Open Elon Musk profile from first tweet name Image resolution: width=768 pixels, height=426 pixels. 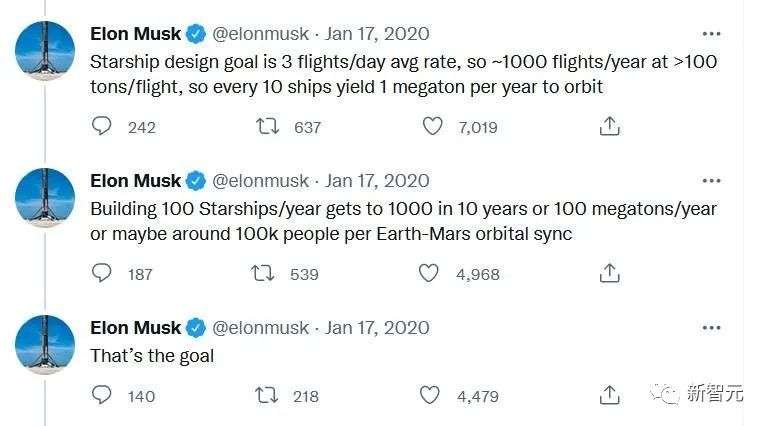(135, 34)
